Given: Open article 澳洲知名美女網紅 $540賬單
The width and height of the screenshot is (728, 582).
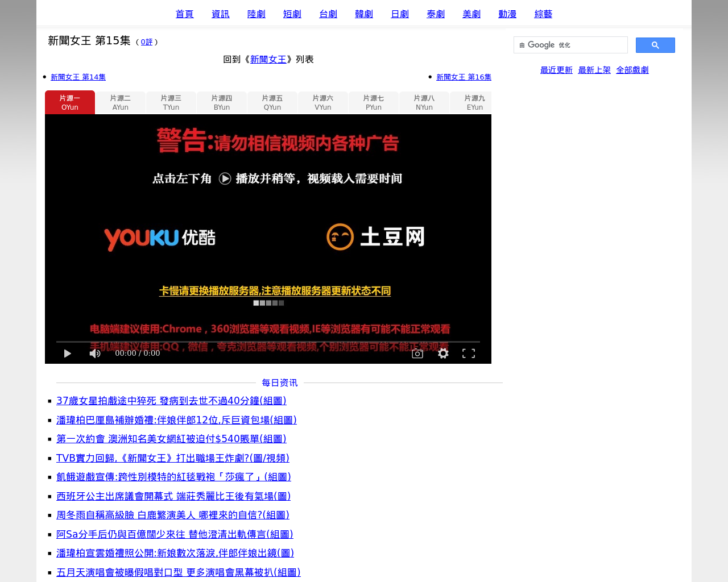Looking at the screenshot, I should (171, 439).
